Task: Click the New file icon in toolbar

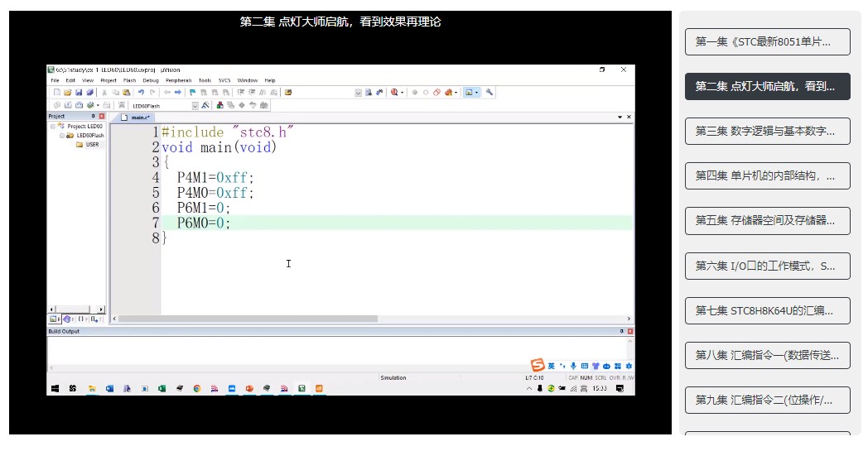Action: point(57,93)
